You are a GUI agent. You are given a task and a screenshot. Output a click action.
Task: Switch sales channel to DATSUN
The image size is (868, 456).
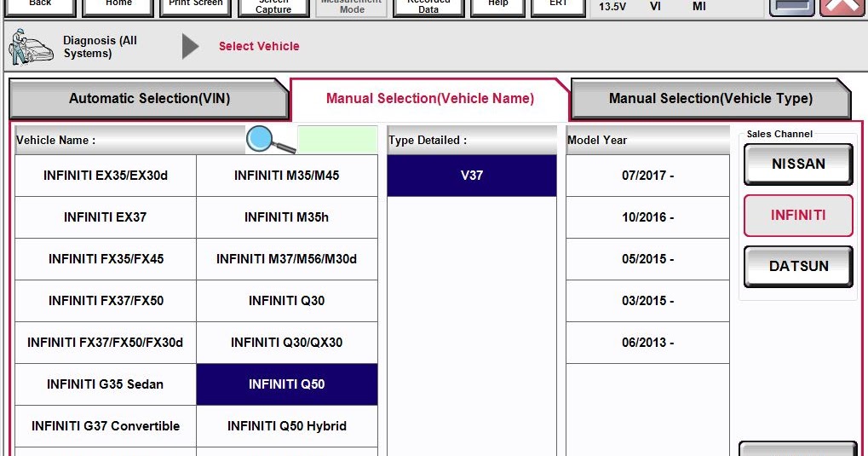798,267
